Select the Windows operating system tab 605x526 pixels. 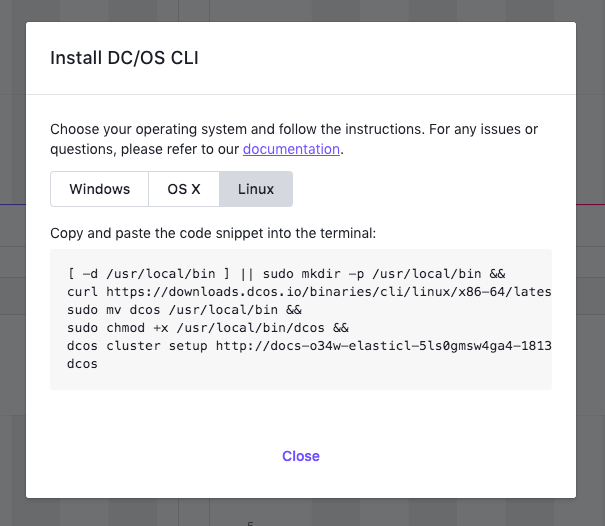click(100, 189)
